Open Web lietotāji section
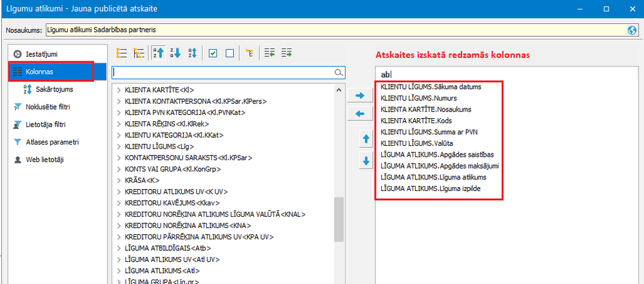This screenshot has width=644, height=284. tap(44, 160)
